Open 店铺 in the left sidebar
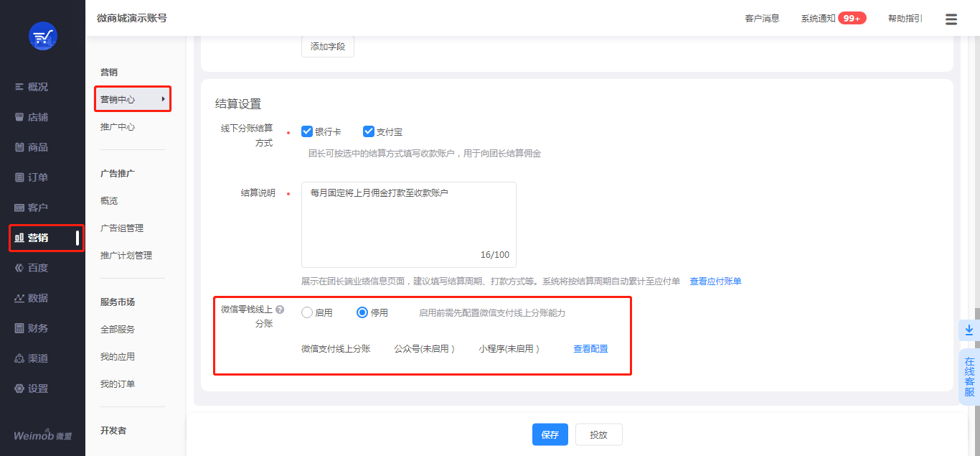Image resolution: width=980 pixels, height=456 pixels. [32, 117]
